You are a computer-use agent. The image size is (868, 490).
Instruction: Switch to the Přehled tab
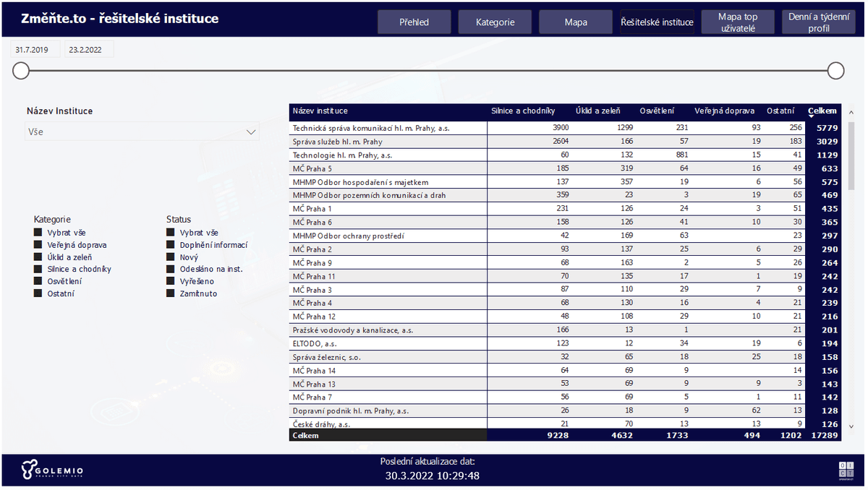click(x=414, y=22)
